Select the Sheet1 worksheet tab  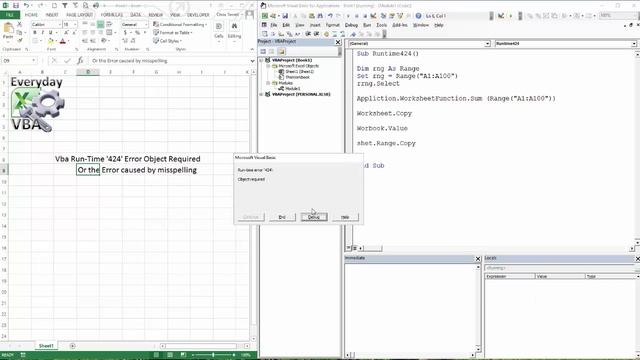click(x=46, y=346)
